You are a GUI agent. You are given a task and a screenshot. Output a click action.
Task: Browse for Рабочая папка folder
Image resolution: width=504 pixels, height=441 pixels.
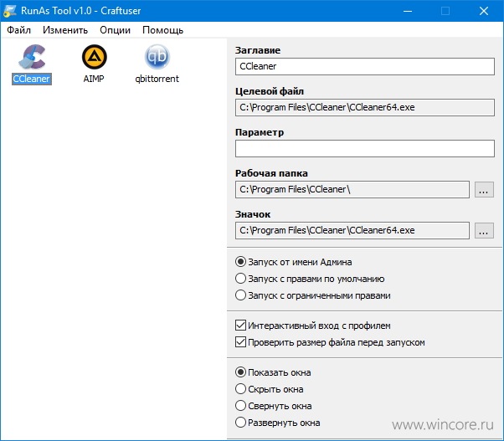484,190
